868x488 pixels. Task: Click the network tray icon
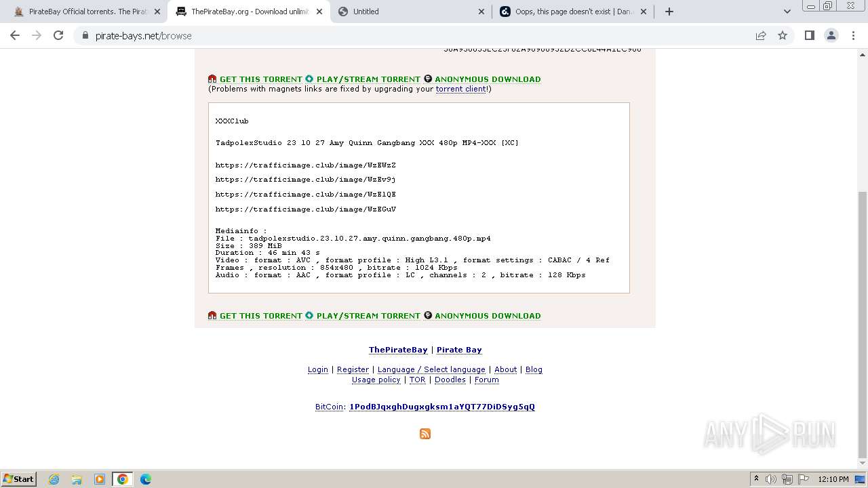(787, 479)
